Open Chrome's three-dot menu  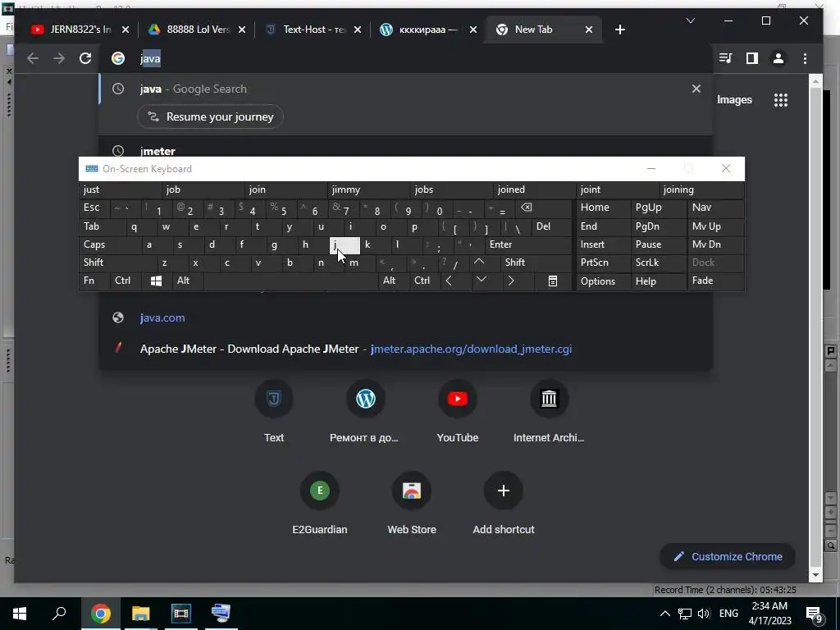tap(805, 58)
